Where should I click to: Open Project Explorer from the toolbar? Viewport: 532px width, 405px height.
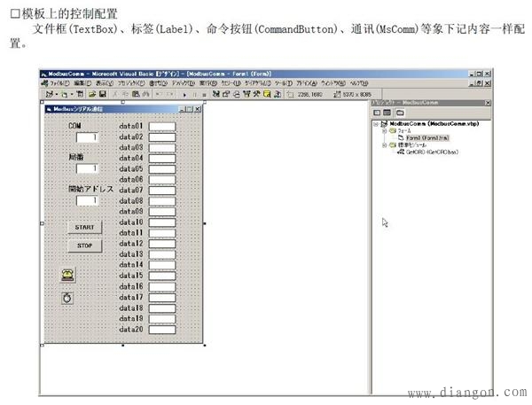pyautogui.click(x=215, y=93)
